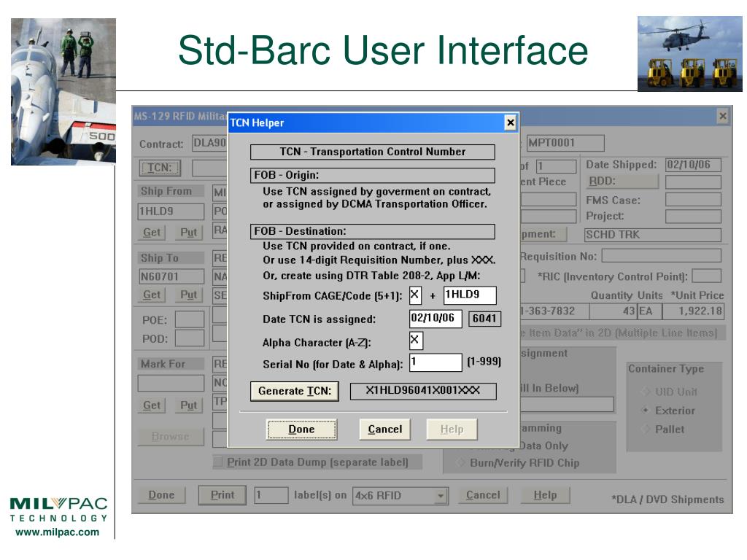Click the Milpac Technology logo
Viewport: 747px width, 560px height.
(58, 517)
